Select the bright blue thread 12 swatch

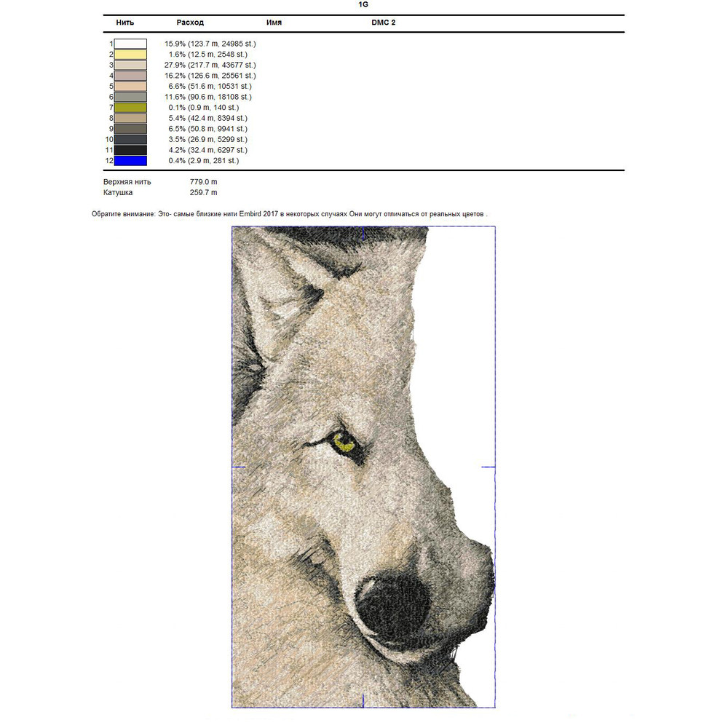(x=130, y=160)
